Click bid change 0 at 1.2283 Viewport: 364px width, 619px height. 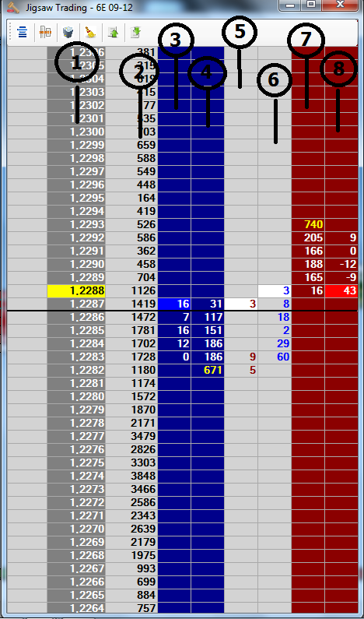tap(174, 357)
